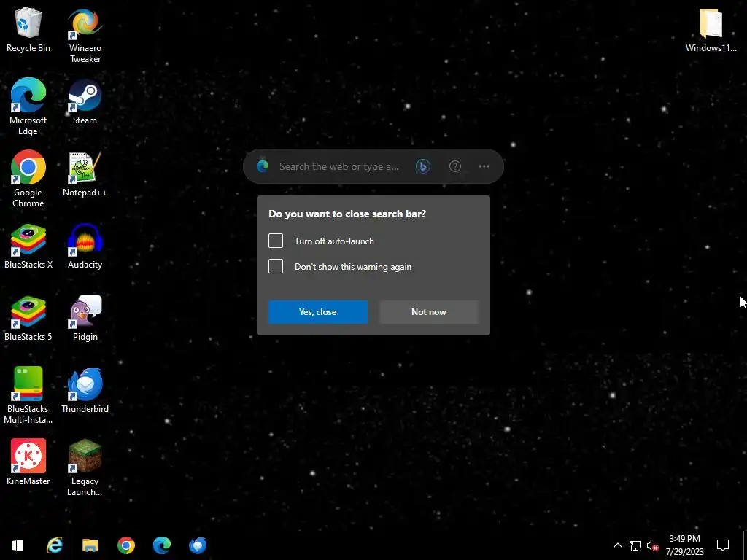
Task: Open File Explorer from the taskbar
Action: tap(90, 545)
